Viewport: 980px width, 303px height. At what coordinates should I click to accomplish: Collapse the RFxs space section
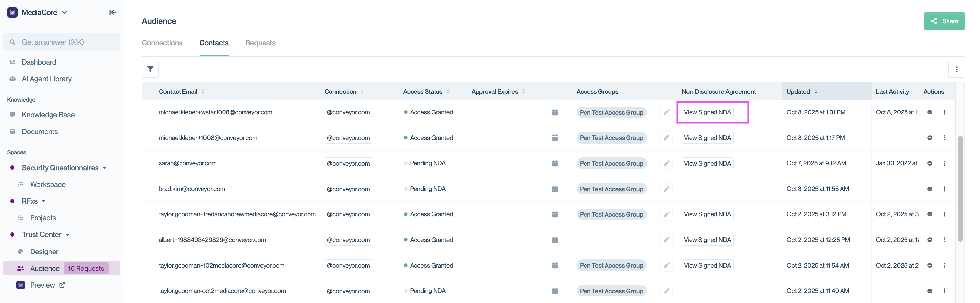[44, 201]
